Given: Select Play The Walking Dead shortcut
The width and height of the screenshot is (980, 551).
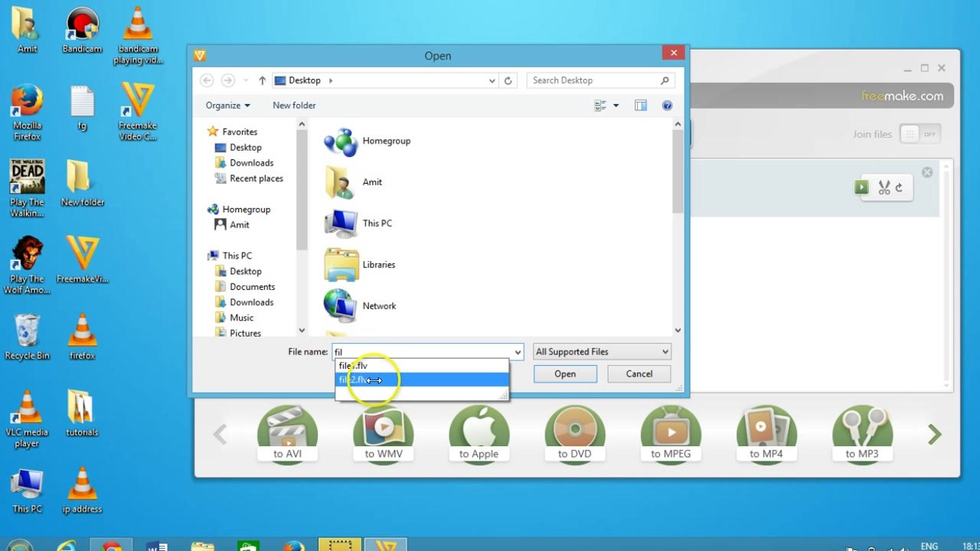Looking at the screenshot, I should pos(28,188).
